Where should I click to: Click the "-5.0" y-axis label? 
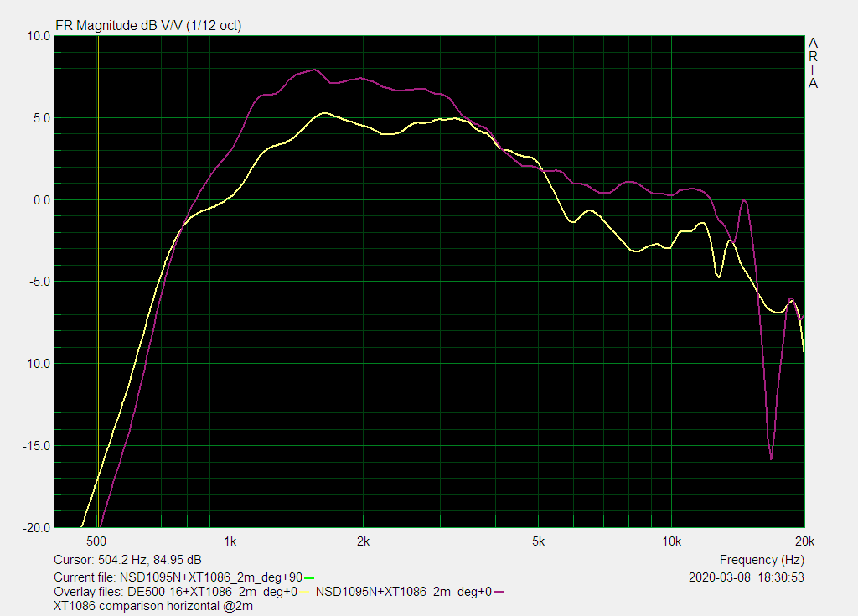(39, 282)
